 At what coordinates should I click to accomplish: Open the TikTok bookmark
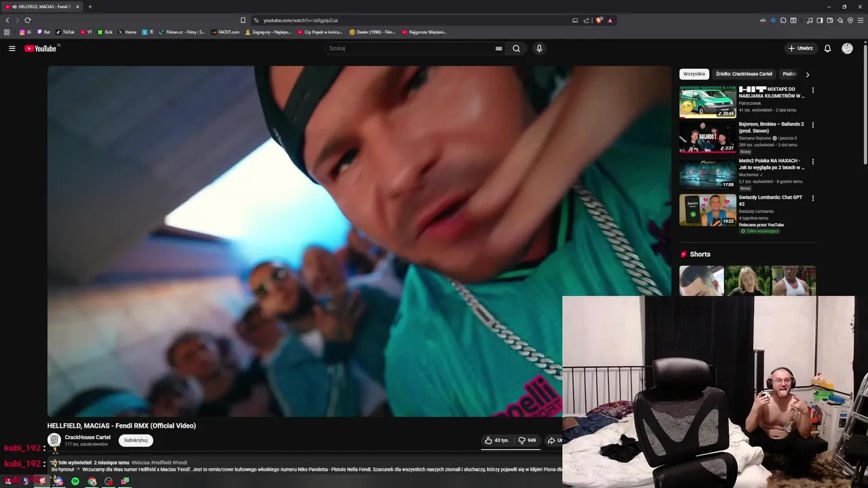coord(65,32)
